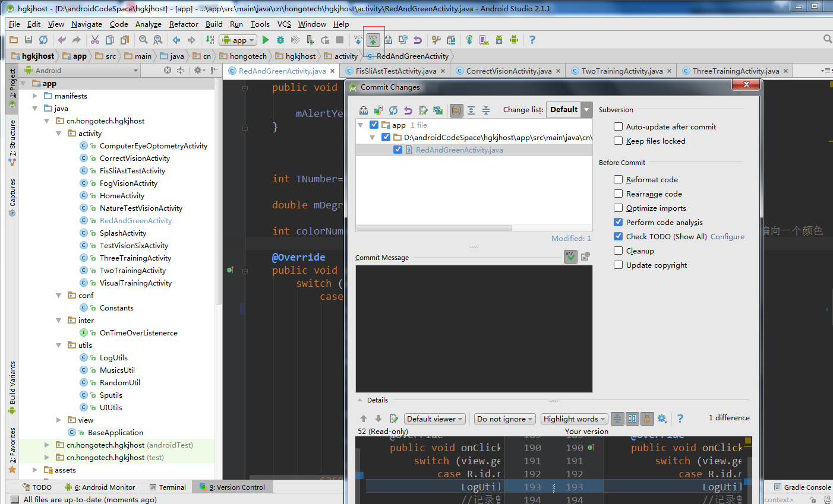Click the Cut scissors icon

pyautogui.click(x=94, y=40)
